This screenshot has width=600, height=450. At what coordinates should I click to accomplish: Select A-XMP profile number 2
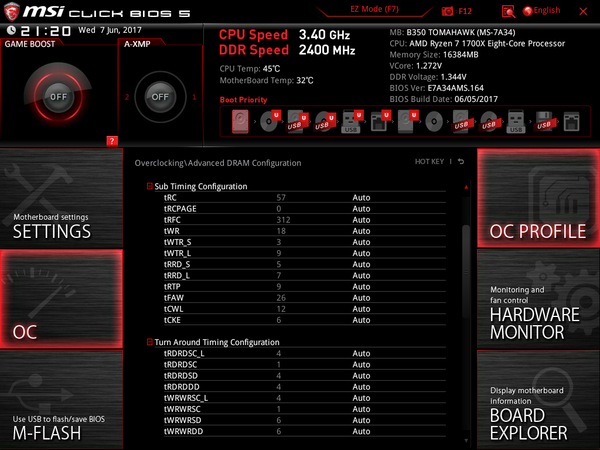pyautogui.click(x=127, y=97)
